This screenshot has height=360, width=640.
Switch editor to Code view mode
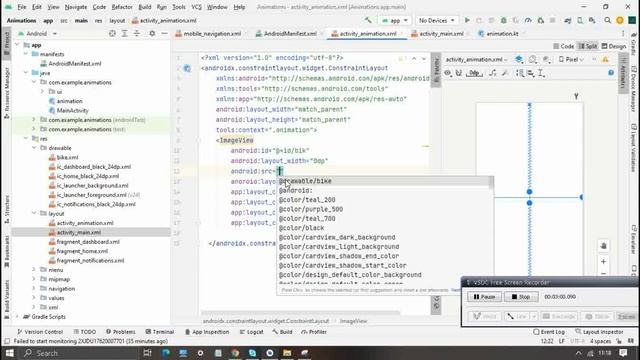point(564,46)
